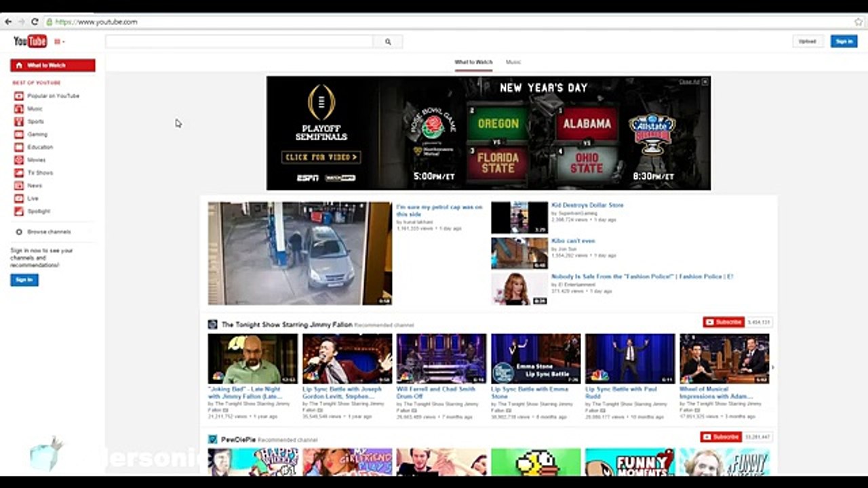The height and width of the screenshot is (488, 868).
Task: Play the Joseph Gordon-Levitt Lip Sync thumbnail
Action: click(x=347, y=359)
